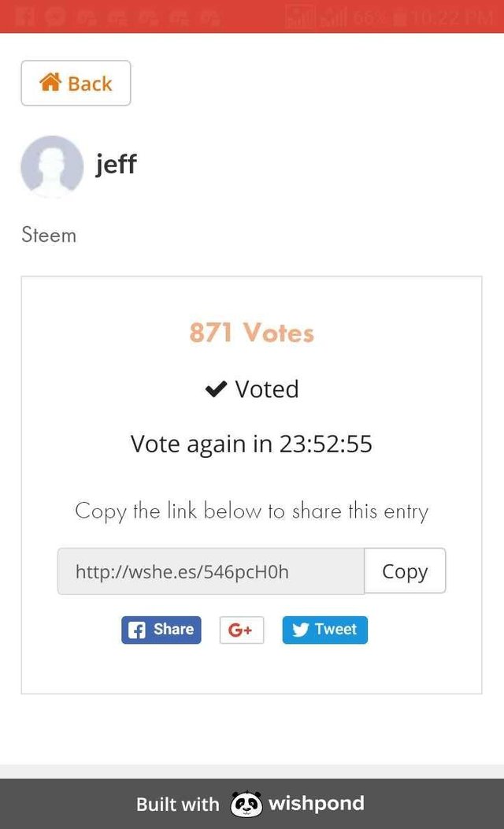Click the orange home icon

[x=50, y=82]
